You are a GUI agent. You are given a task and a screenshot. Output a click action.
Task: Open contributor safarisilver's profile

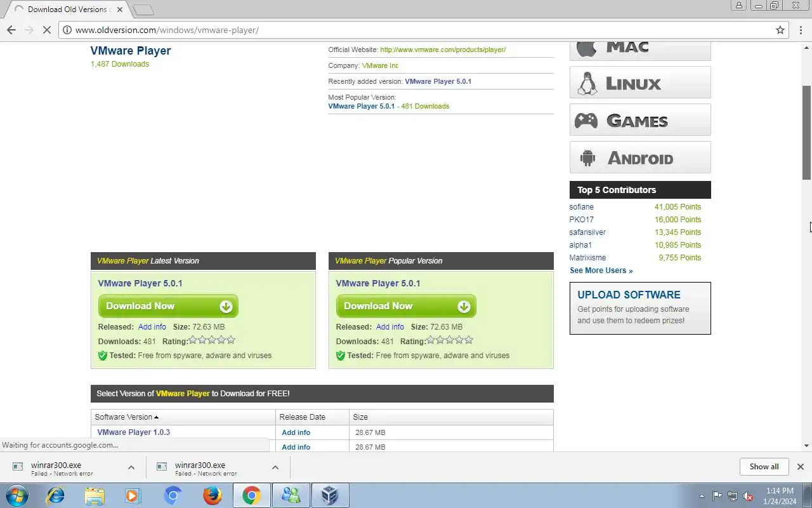coord(587,232)
